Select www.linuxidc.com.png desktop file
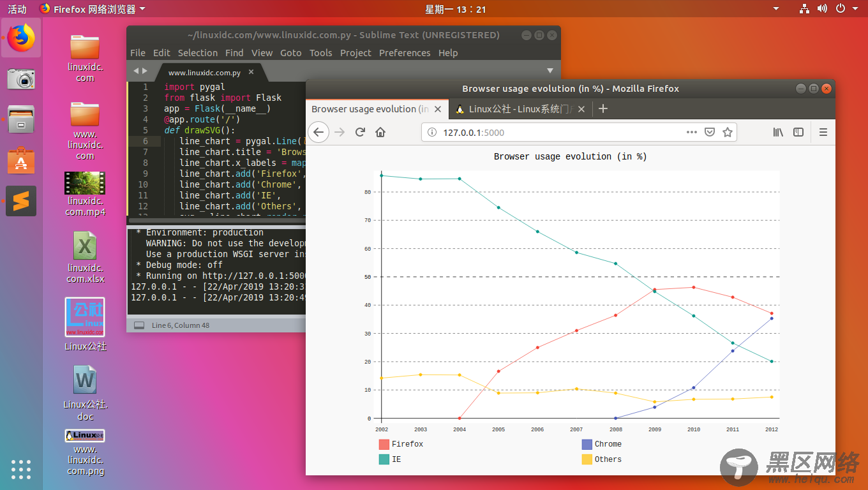Screen dimensions: 868x490 85,453
